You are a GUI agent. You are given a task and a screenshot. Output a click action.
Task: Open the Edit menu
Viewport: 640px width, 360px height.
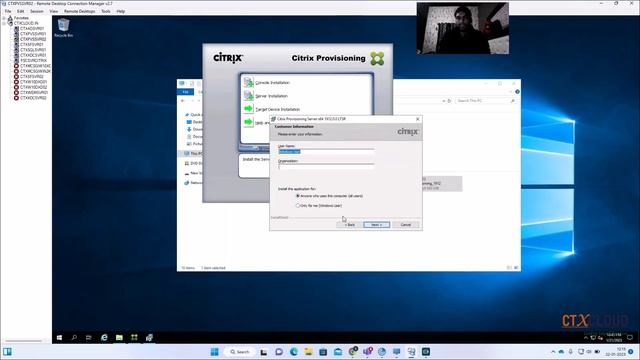[20, 11]
